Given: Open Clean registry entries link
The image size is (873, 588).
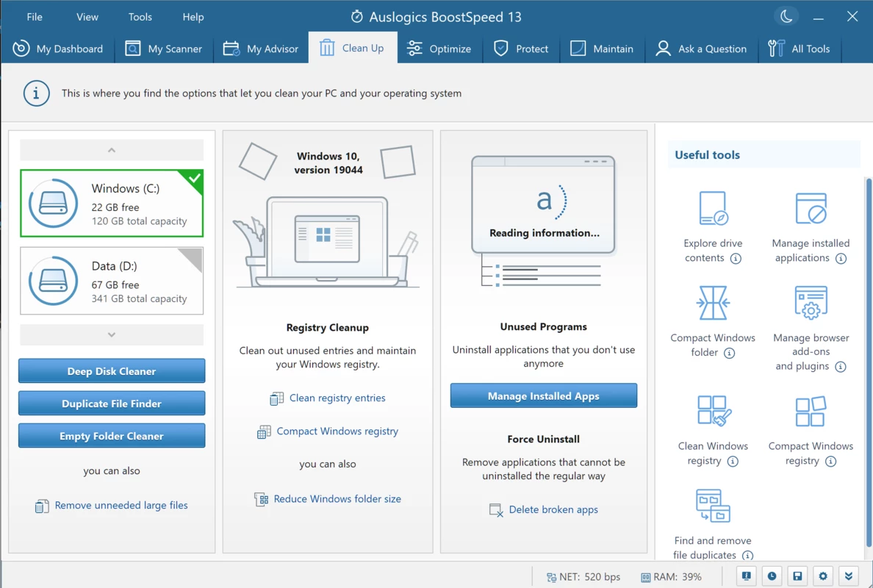Looking at the screenshot, I should pos(337,398).
